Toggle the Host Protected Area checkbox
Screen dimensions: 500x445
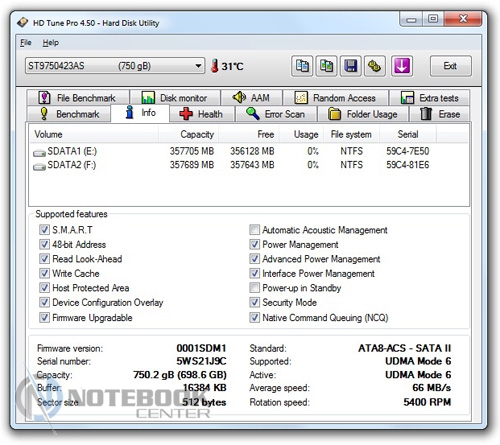pos(44,288)
